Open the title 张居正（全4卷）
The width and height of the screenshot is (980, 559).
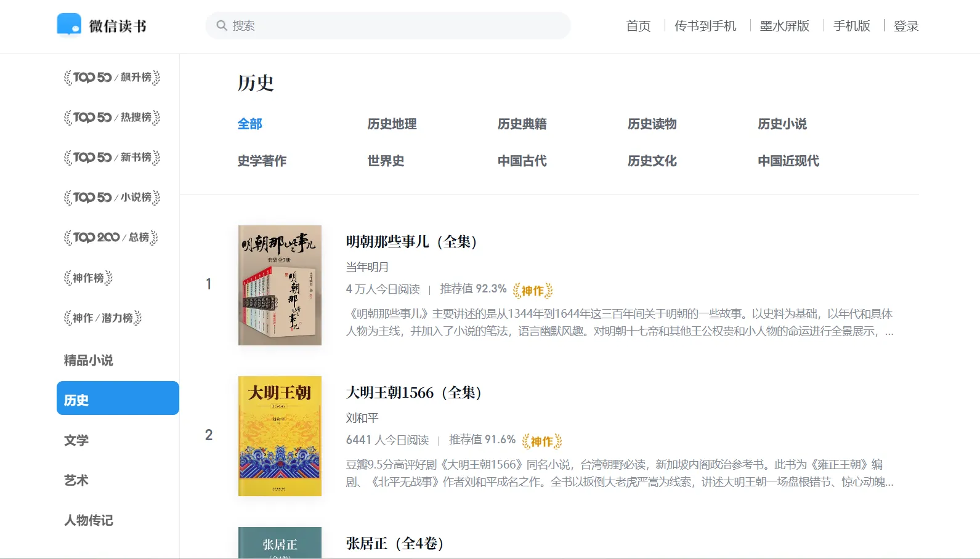coord(395,543)
